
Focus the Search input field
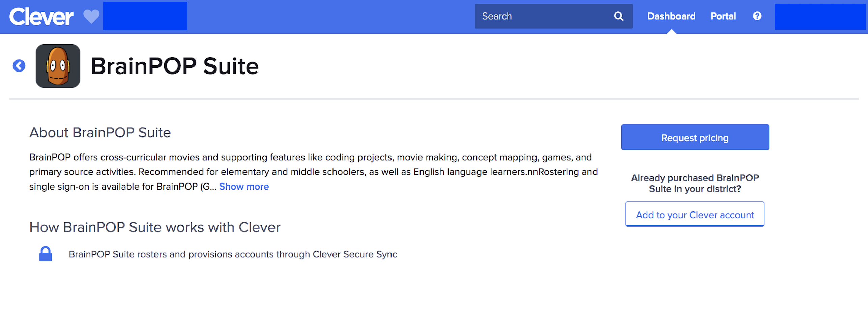click(x=545, y=16)
